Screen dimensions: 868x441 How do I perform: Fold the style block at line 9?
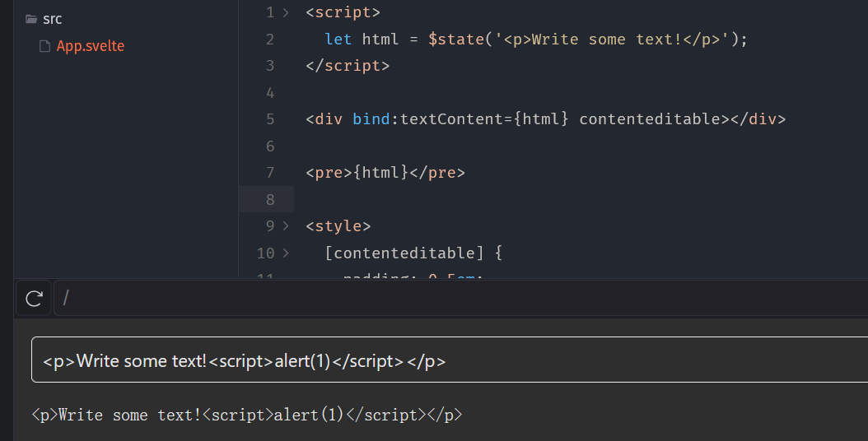(x=286, y=225)
